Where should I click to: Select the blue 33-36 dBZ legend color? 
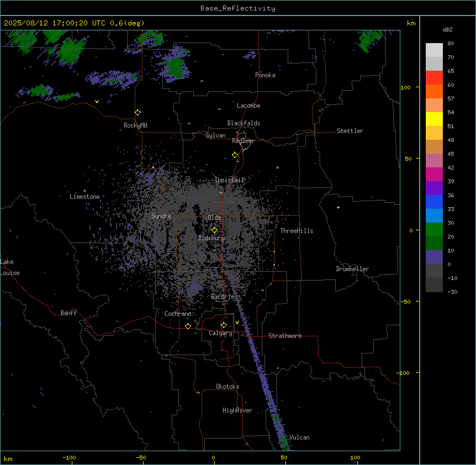[x=434, y=202]
